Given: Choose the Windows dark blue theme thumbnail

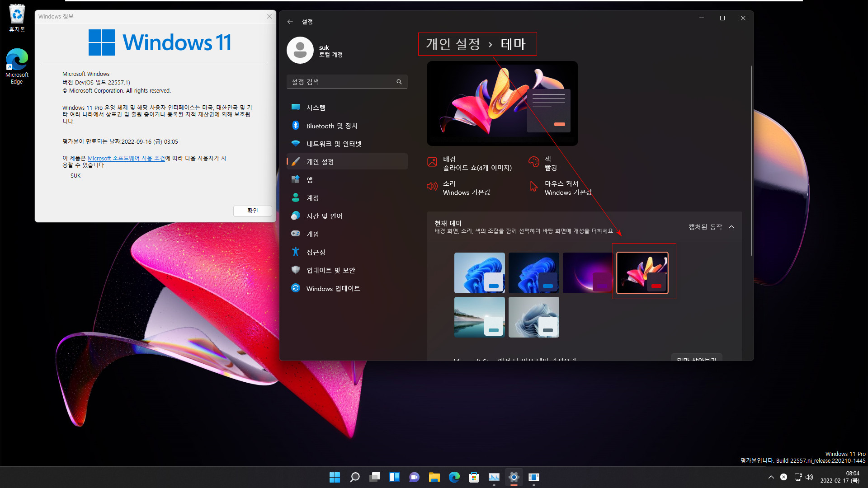Looking at the screenshot, I should click(534, 273).
